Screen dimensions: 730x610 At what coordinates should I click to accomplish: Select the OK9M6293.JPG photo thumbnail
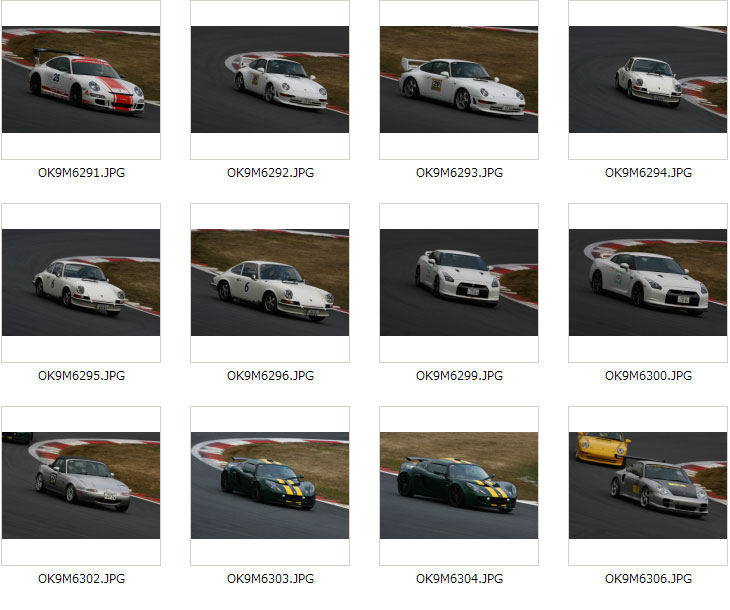tap(459, 80)
